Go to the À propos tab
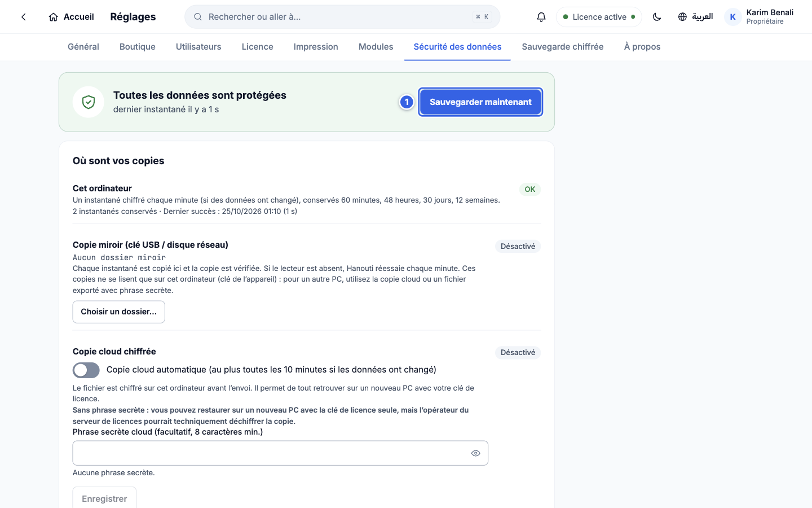 coord(642,47)
